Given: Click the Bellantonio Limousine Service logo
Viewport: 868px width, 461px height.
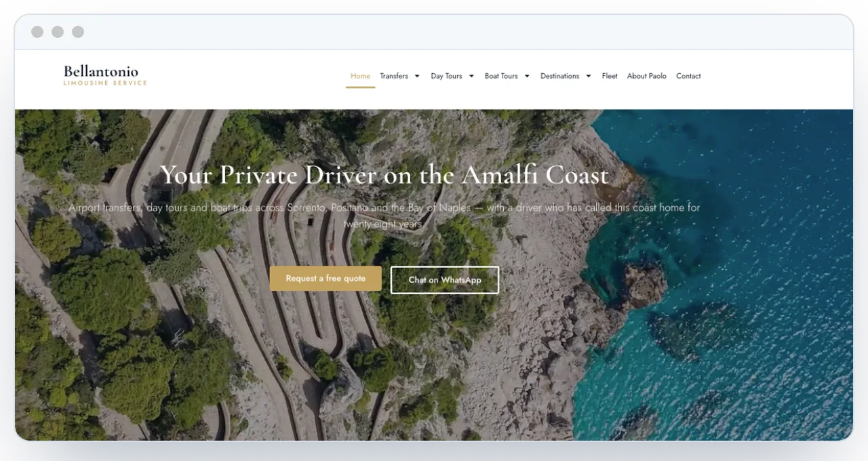Looking at the screenshot, I should 105,75.
